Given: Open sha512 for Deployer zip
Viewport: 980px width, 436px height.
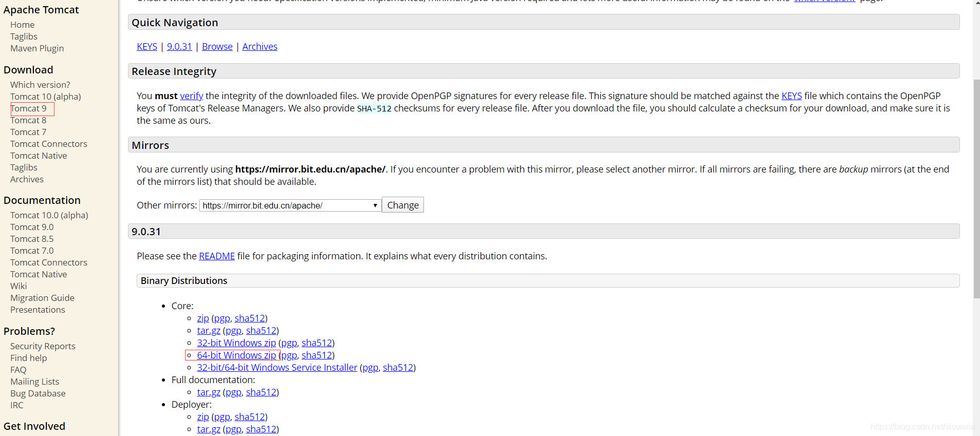Looking at the screenshot, I should [x=250, y=417].
